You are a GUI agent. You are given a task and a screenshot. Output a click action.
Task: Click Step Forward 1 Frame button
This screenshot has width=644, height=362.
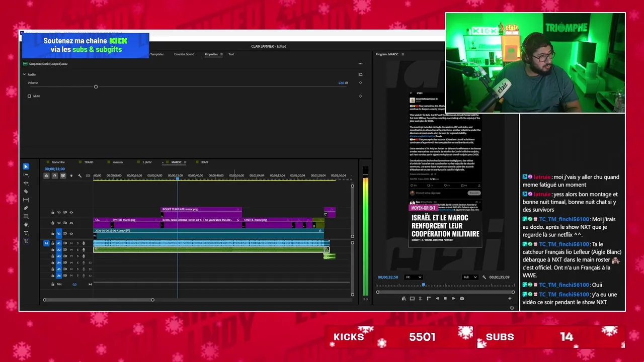(453, 298)
